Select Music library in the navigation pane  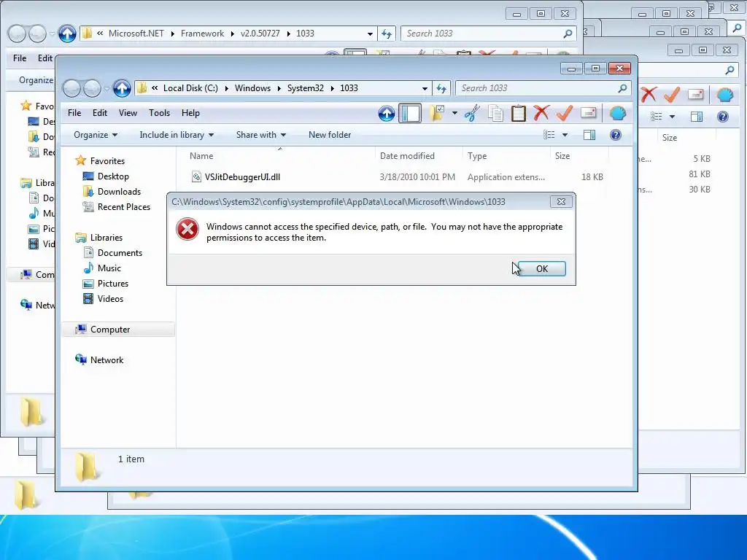coord(109,268)
